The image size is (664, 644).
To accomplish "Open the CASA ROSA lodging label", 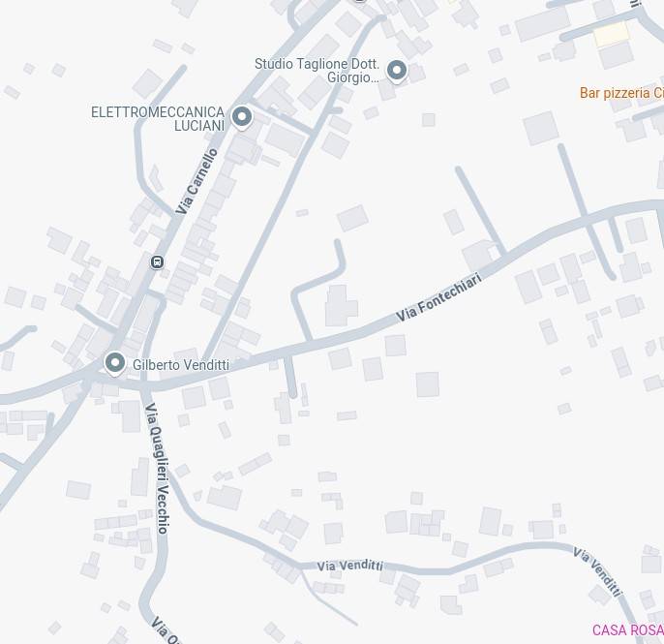I will click(x=627, y=630).
